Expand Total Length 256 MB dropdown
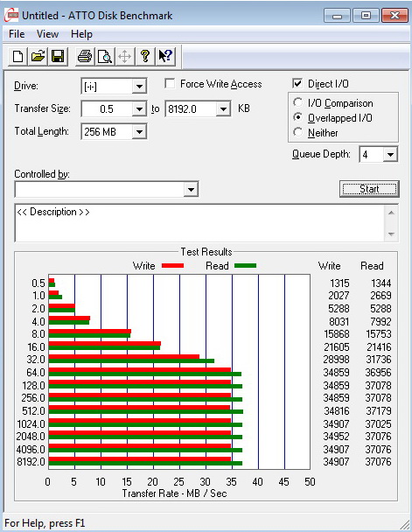The height and width of the screenshot is (532, 412). click(x=139, y=131)
